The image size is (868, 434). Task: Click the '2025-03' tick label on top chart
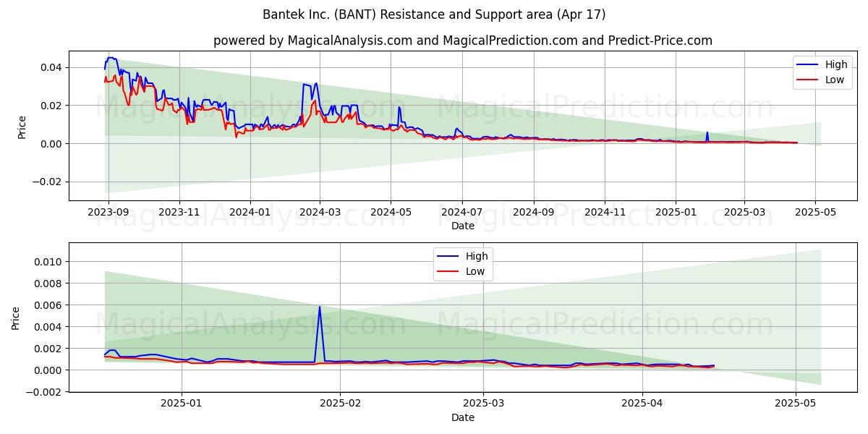pos(744,212)
